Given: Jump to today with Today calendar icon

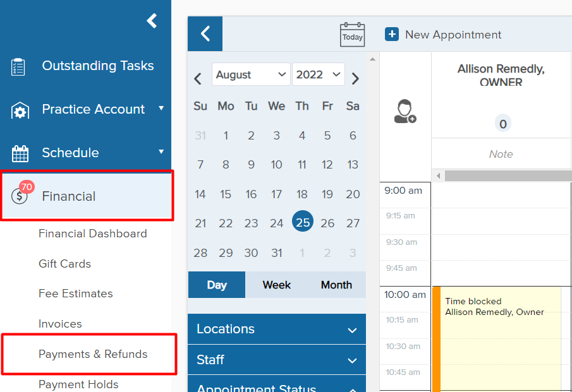Looking at the screenshot, I should tap(353, 35).
